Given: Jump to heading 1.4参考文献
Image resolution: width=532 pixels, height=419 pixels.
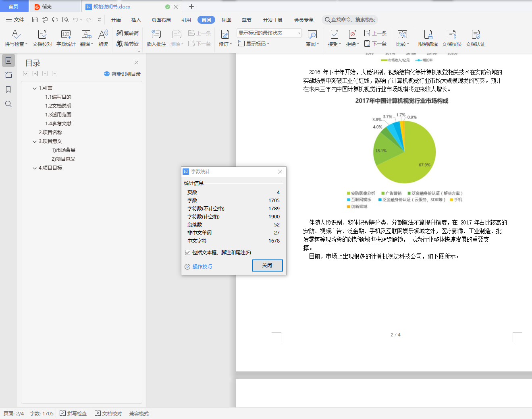Looking at the screenshot, I should [58, 124].
